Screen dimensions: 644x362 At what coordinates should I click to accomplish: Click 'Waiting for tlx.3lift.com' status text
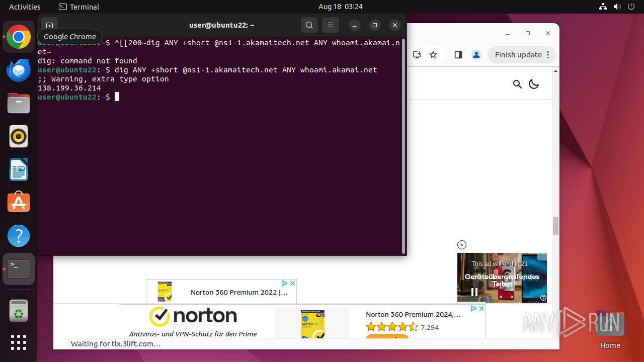[x=116, y=344]
